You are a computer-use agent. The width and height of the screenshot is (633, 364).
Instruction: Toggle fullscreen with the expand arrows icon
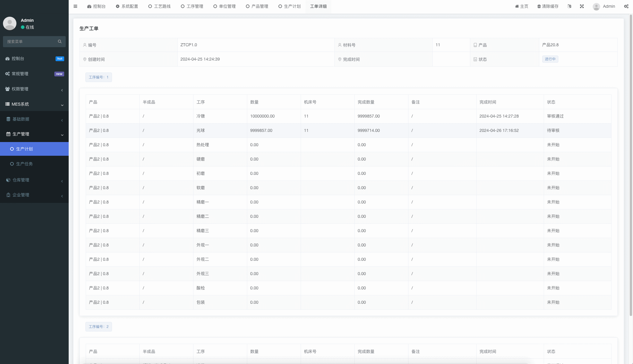point(582,6)
